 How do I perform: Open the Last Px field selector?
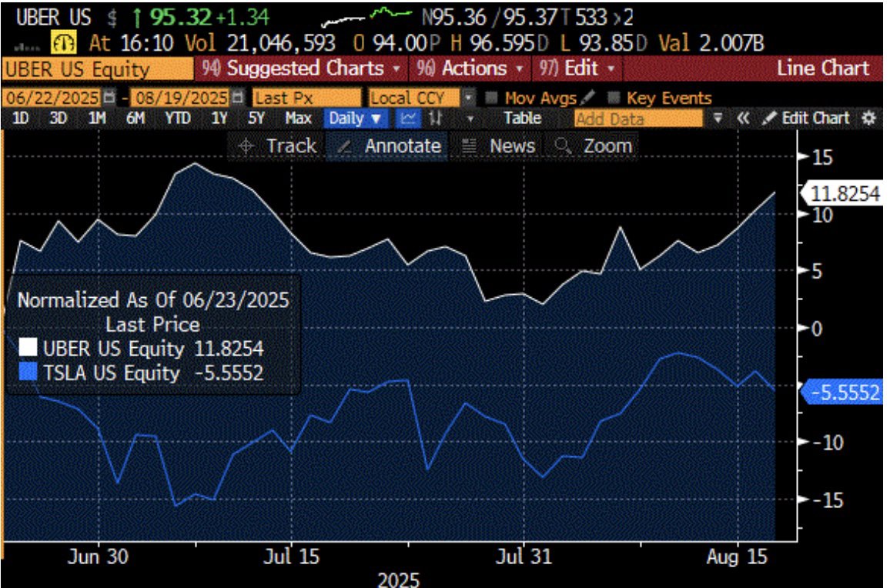pos(306,98)
